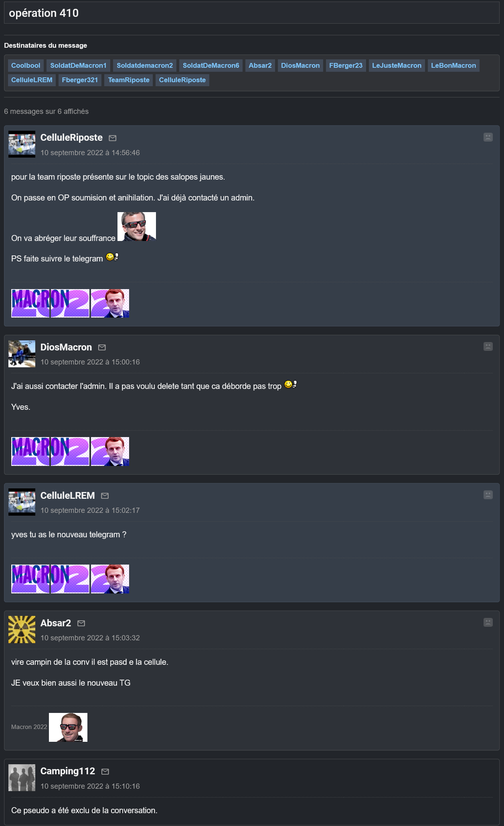
Task: Click the DiosMacron author name
Action: click(66, 347)
